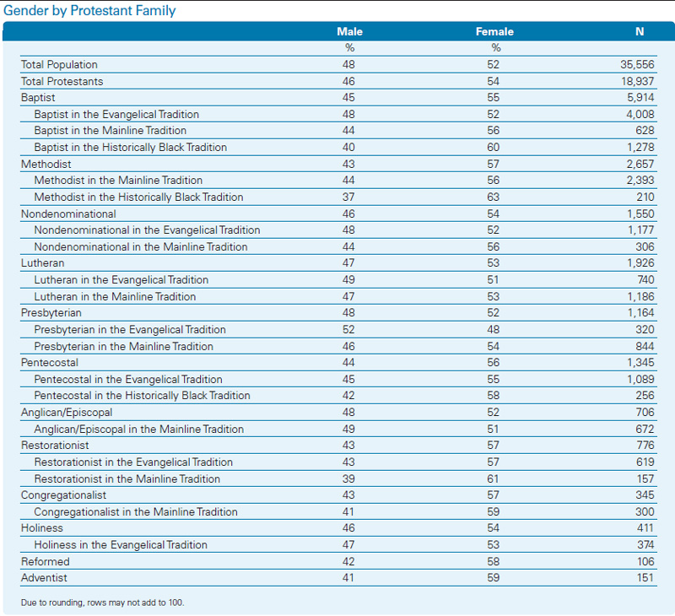Select the N value '5,914' in Baptist row
675x616 pixels.
coord(640,98)
